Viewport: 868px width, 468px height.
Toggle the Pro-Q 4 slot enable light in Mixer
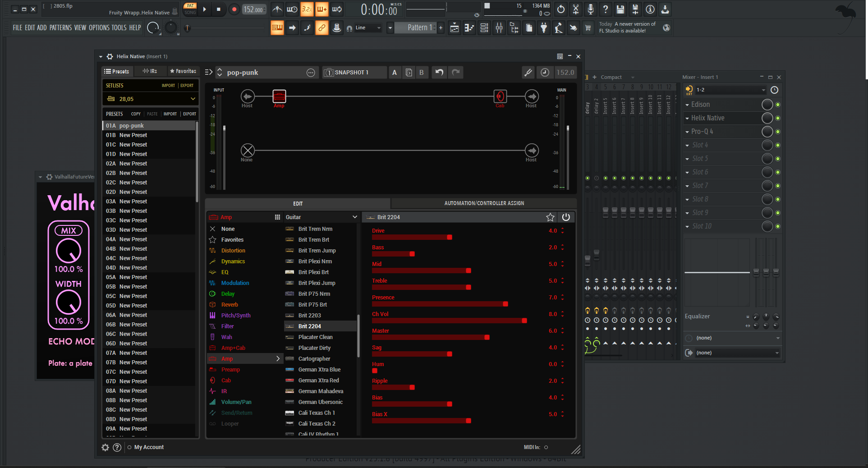pyautogui.click(x=778, y=132)
